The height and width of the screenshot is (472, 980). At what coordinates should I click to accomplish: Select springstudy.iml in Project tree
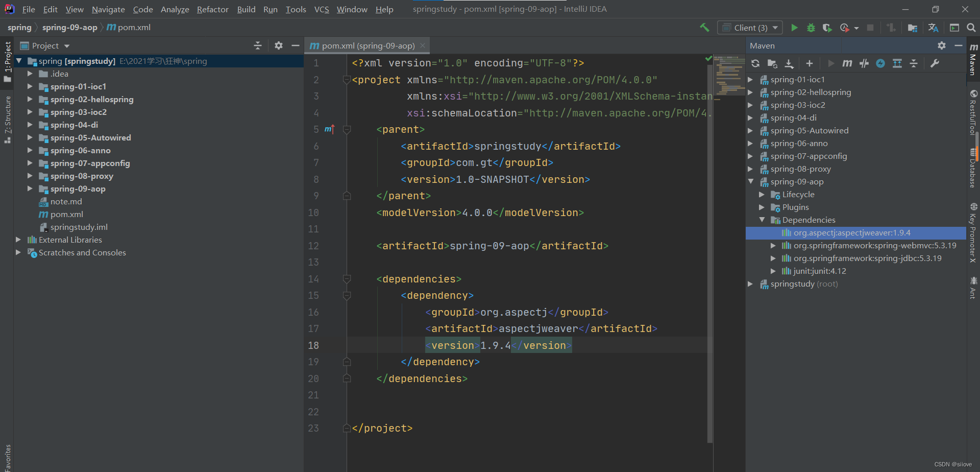(79, 227)
